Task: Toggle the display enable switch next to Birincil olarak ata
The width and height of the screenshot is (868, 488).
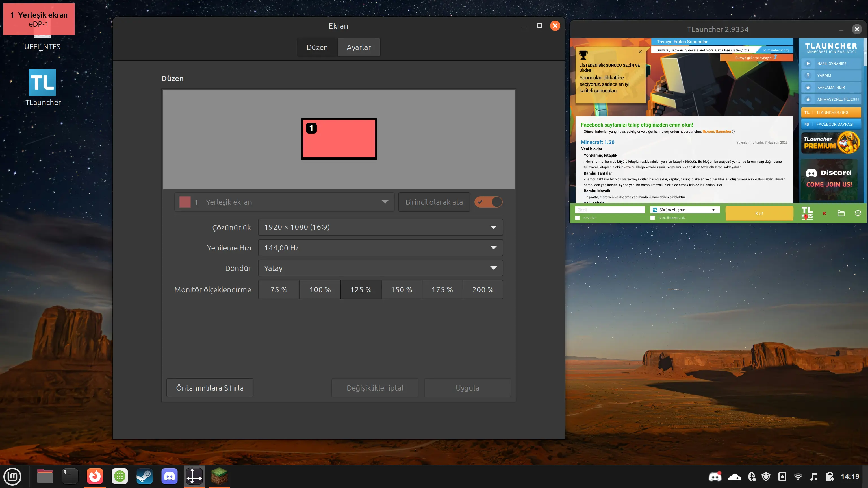Action: pyautogui.click(x=488, y=202)
